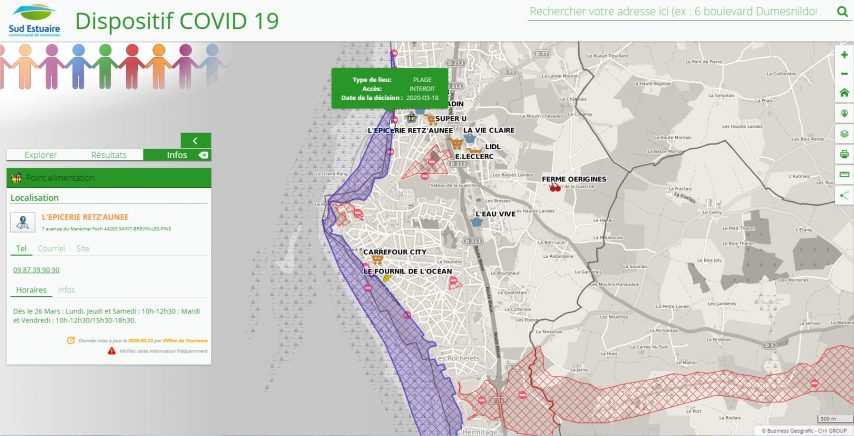Open the map layers panel icon
The width and height of the screenshot is (854, 436).
(844, 134)
